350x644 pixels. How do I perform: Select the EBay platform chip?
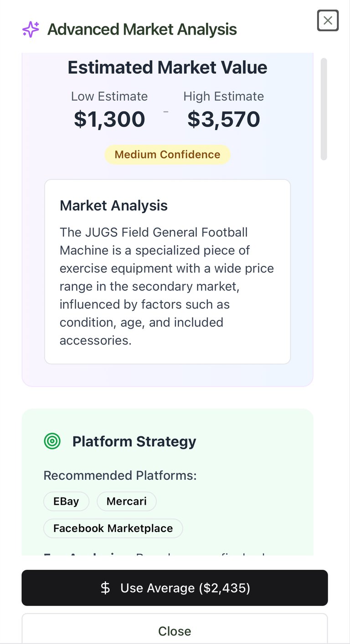66,502
